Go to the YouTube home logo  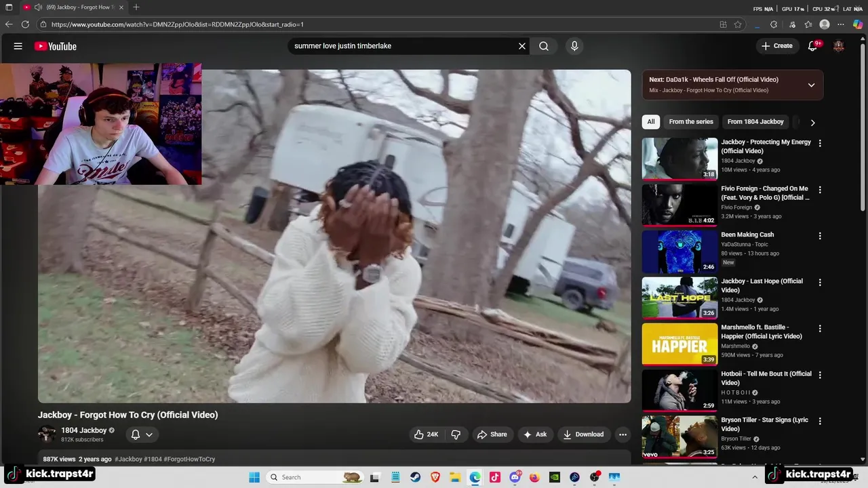[x=56, y=46]
